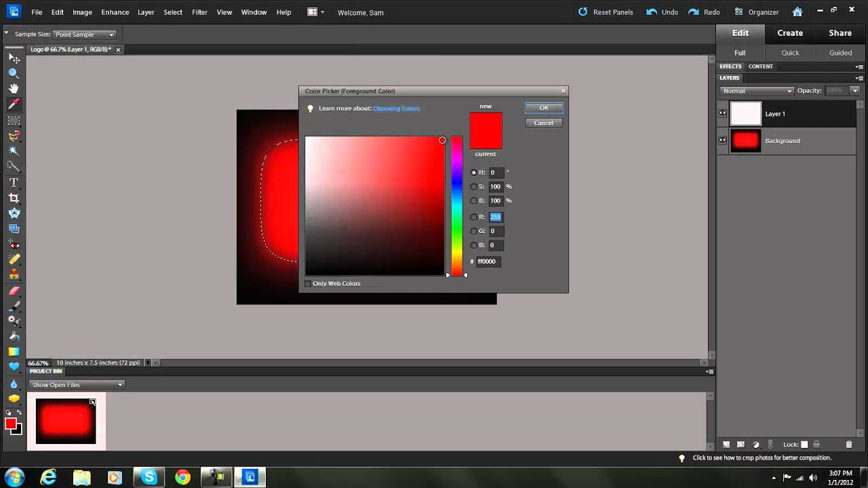Open the Filter menu
The image size is (868, 488).
[x=199, y=12]
